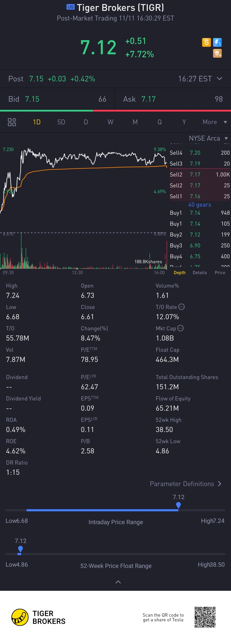Tap the ROE value 4.62%

[16, 451]
